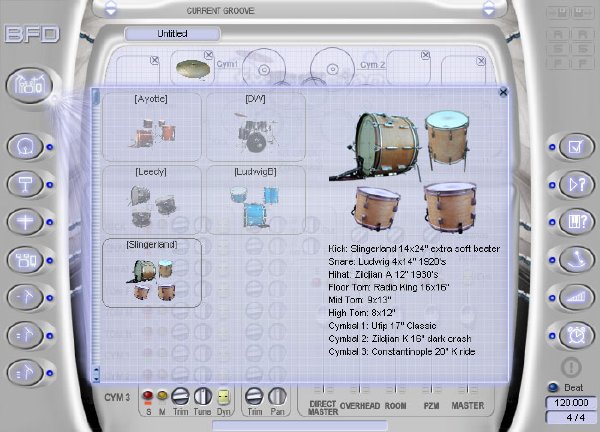Select the hihat cross-shaped icon

pos(25,222)
